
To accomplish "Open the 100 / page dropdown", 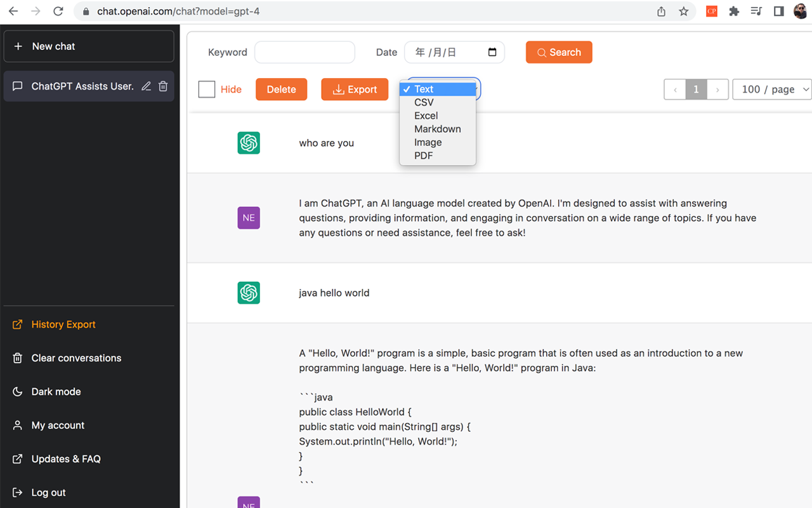I will point(772,90).
